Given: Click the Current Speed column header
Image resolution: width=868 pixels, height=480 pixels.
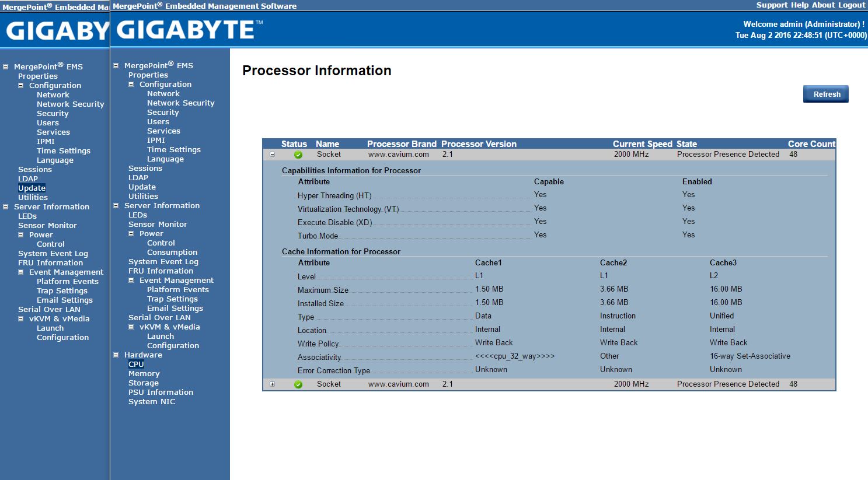Looking at the screenshot, I should tap(642, 144).
